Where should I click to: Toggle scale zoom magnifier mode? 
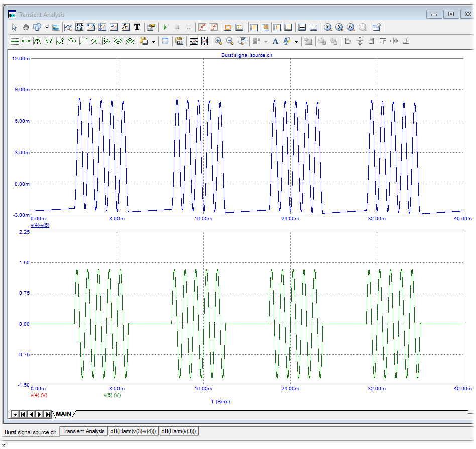tap(68, 27)
